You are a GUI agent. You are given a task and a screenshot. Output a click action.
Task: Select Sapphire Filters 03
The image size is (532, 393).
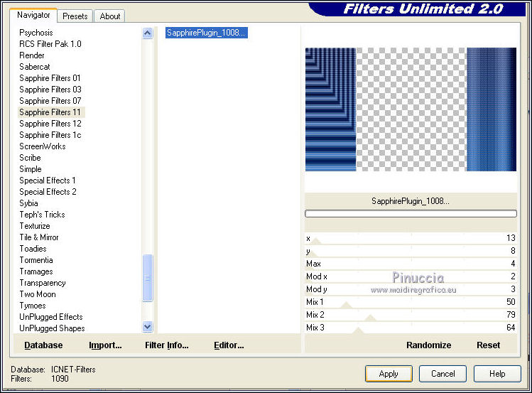[x=50, y=90]
